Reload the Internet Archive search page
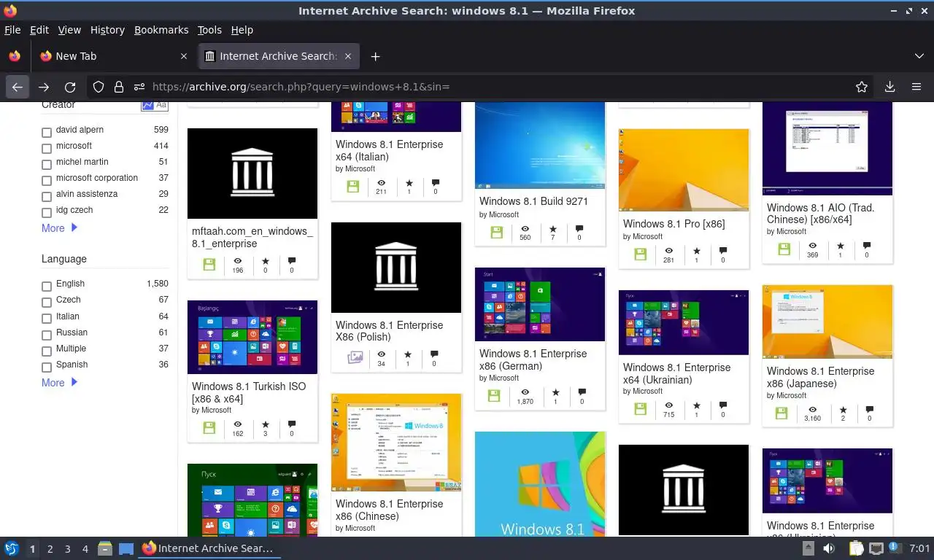The height and width of the screenshot is (560, 934). 70,87
